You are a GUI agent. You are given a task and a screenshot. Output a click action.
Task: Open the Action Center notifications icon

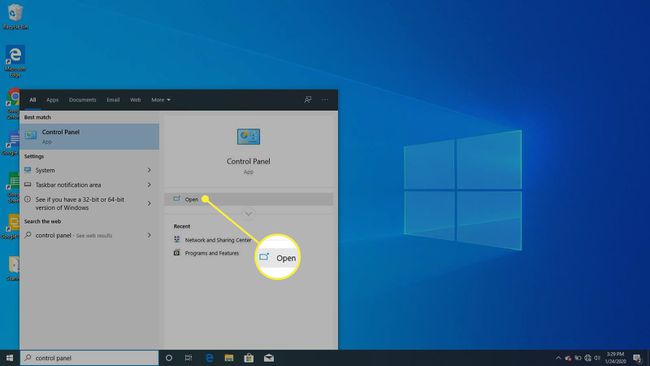[x=637, y=358]
